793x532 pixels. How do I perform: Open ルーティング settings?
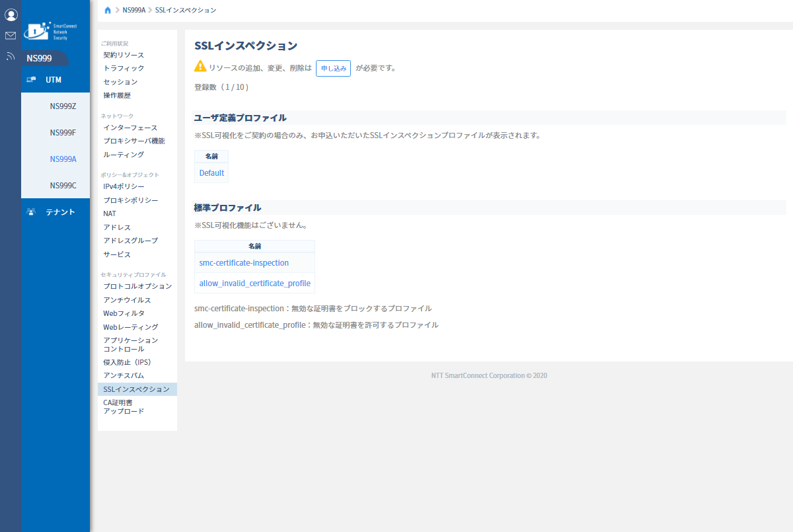[124, 155]
